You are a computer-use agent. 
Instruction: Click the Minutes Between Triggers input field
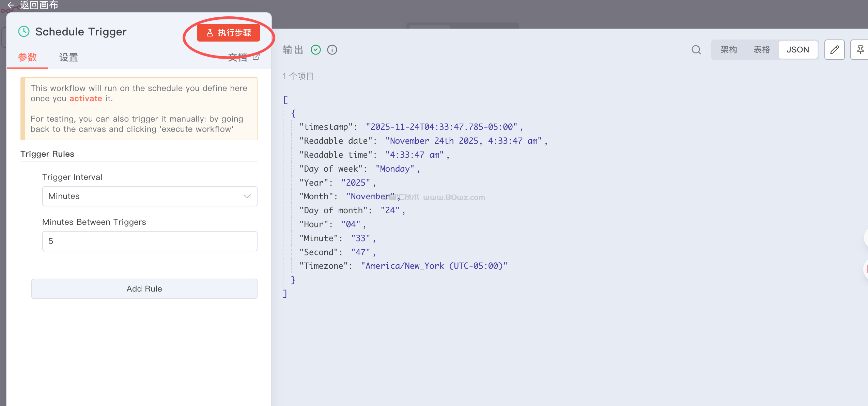(x=150, y=241)
